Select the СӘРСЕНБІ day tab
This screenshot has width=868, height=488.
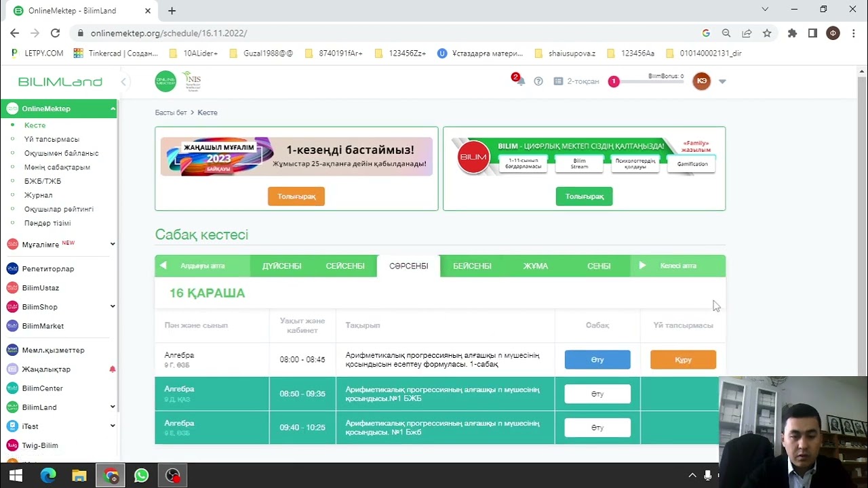409,266
